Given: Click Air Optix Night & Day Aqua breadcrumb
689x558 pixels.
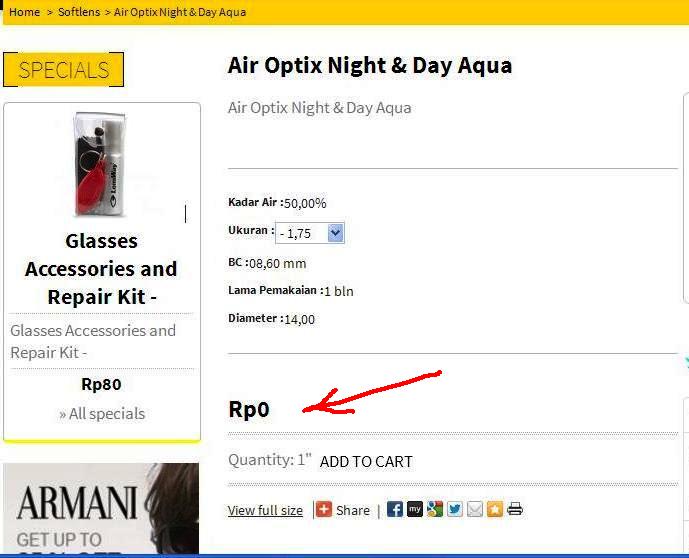Looking at the screenshot, I should coord(180,12).
